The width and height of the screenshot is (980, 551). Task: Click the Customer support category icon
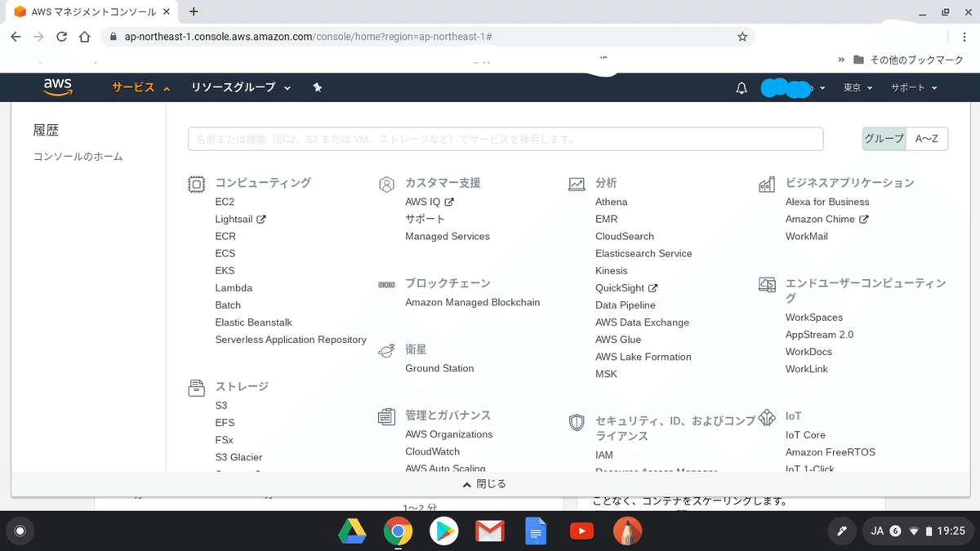(x=386, y=184)
